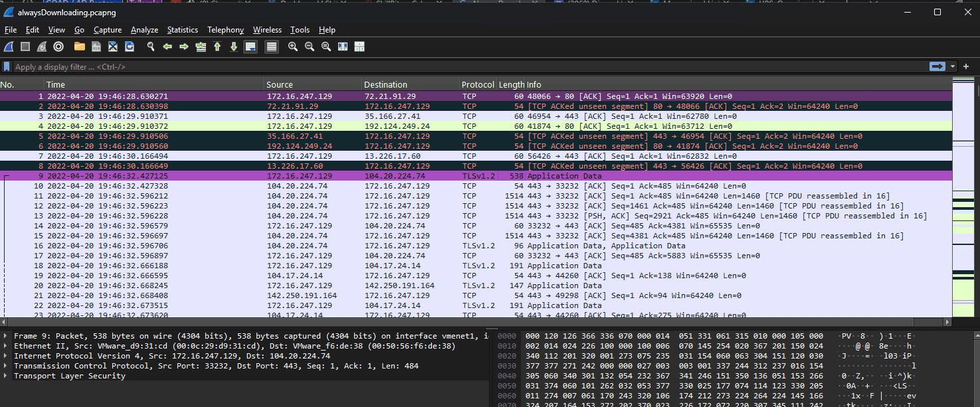980x407 pixels.
Task: Sort by the Length column header
Action: point(511,84)
